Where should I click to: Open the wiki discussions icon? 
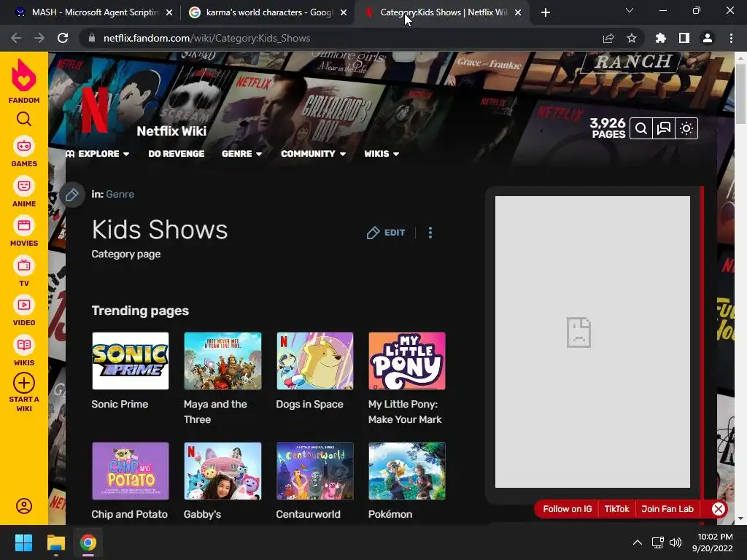tap(664, 128)
